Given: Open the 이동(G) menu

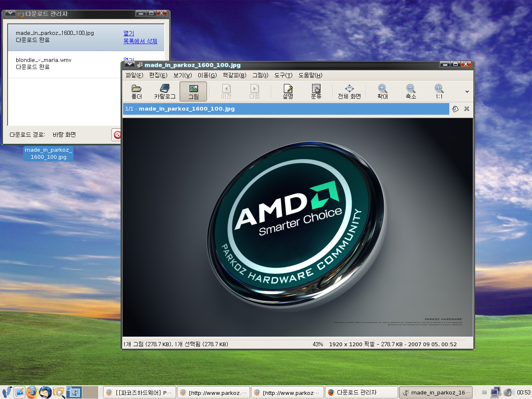Looking at the screenshot, I should click(207, 75).
